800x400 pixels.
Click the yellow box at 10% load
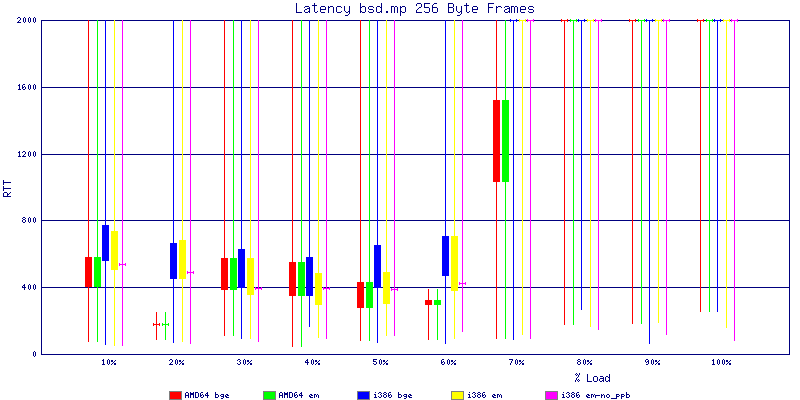115,251
